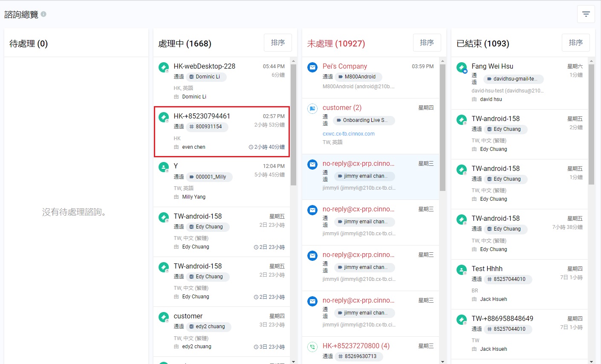The image size is (601, 364).
Task: Click the 12:04 PM timestamp
Action: click(x=274, y=166)
